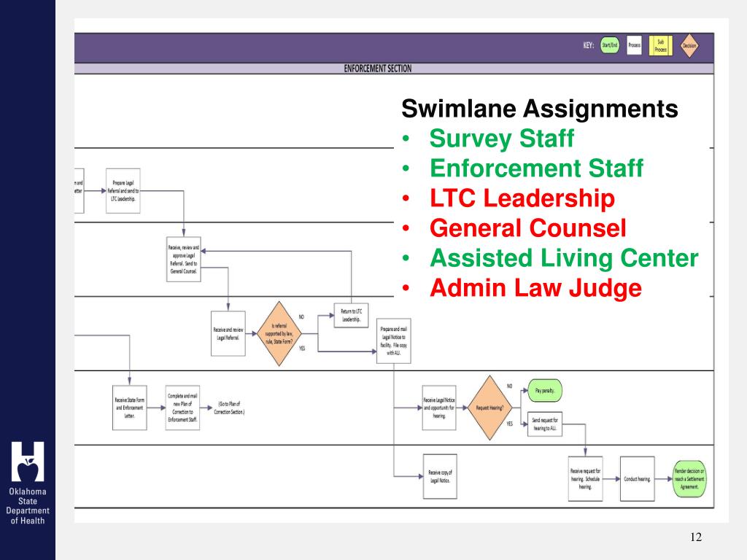Image resolution: width=747 pixels, height=560 pixels.
Task: Select the 'Receive request for hearing. Schedule hearing' box
Action: pos(585,478)
